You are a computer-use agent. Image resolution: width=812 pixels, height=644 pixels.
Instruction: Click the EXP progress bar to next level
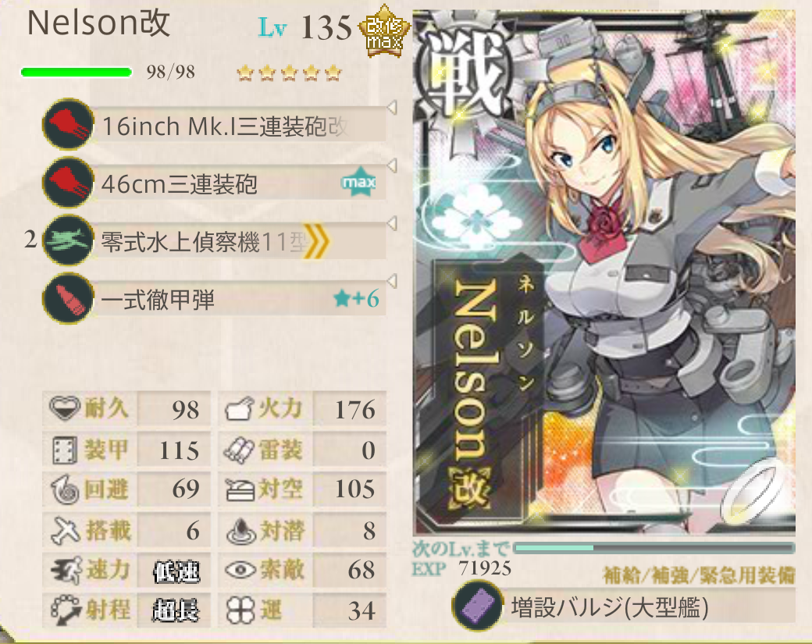(x=654, y=548)
